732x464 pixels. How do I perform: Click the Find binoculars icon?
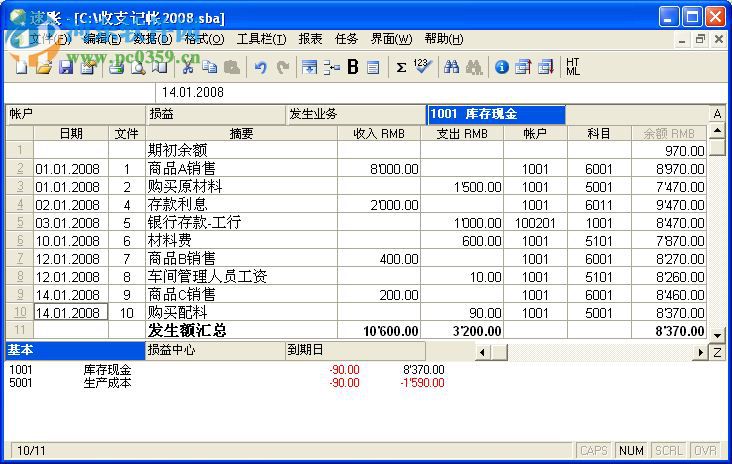[x=451, y=67]
